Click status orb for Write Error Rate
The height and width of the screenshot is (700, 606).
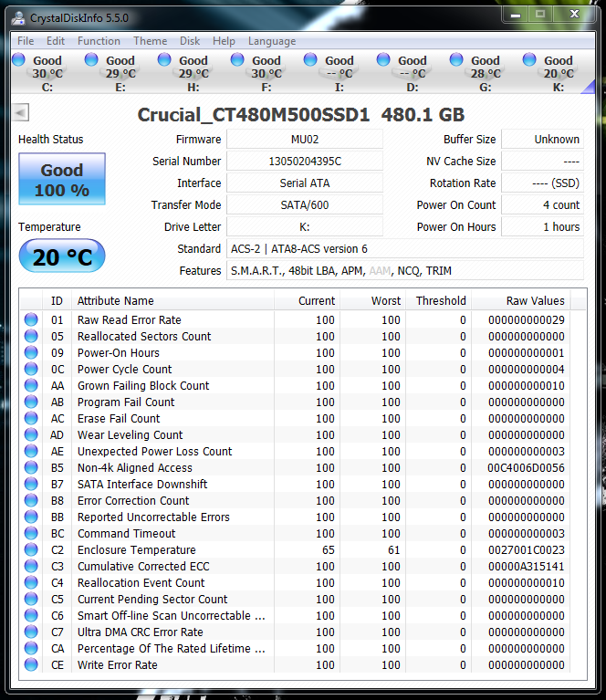click(x=31, y=665)
